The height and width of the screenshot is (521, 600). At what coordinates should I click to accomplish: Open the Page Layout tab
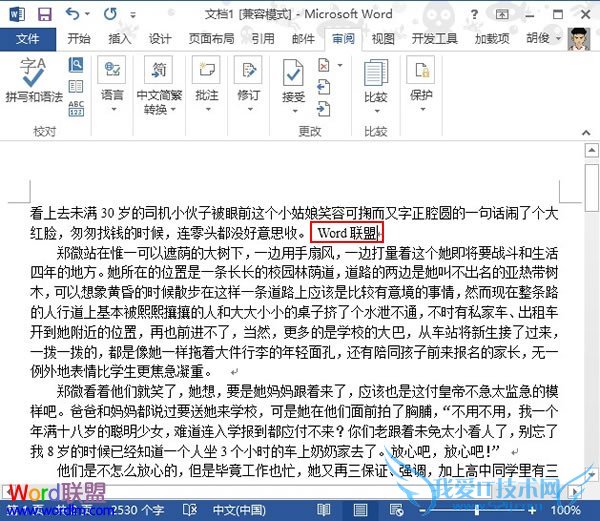coord(211,39)
